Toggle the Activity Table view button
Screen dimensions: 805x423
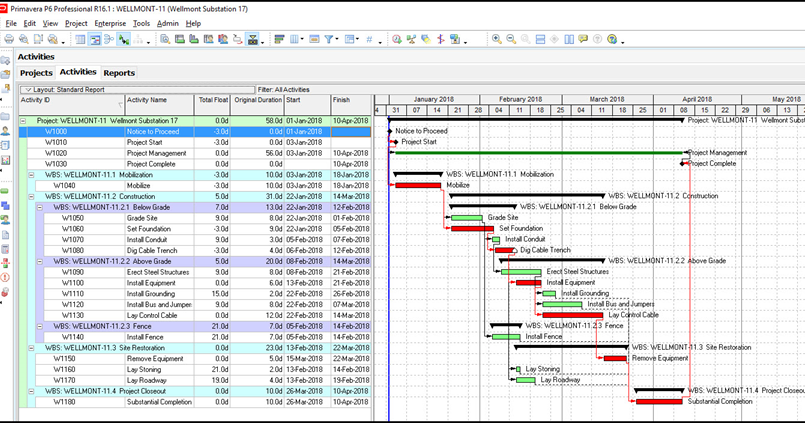point(81,40)
